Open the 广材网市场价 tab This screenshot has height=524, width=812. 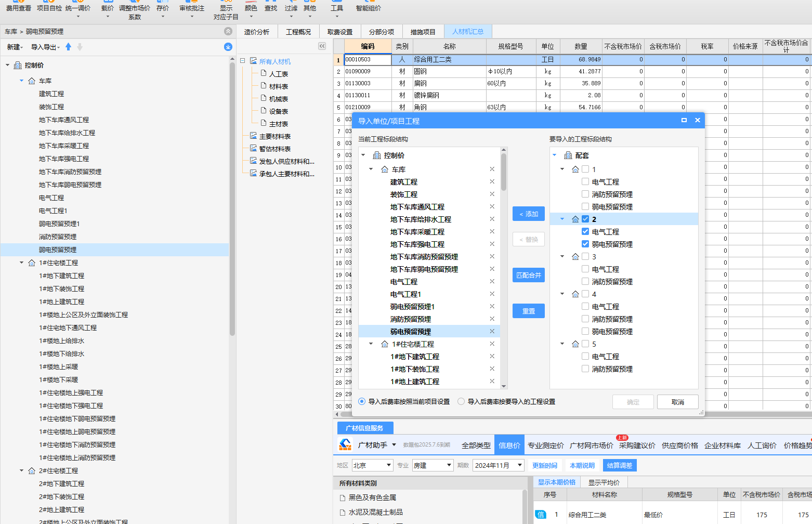(592, 446)
